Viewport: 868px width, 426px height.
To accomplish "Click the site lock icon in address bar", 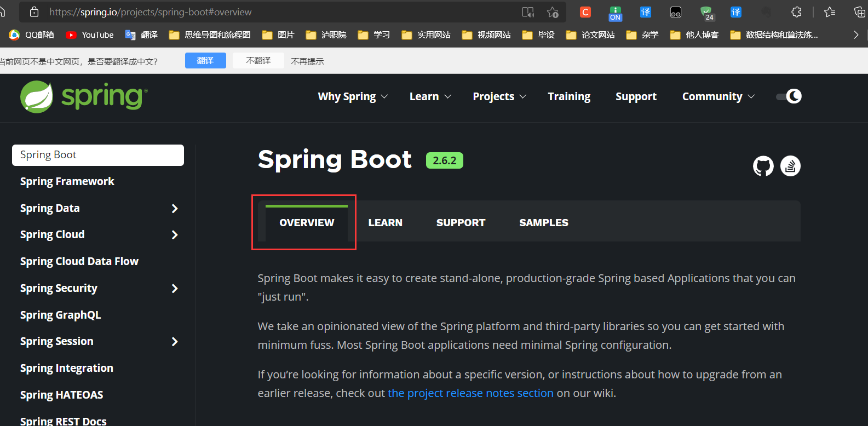I will pyautogui.click(x=34, y=11).
